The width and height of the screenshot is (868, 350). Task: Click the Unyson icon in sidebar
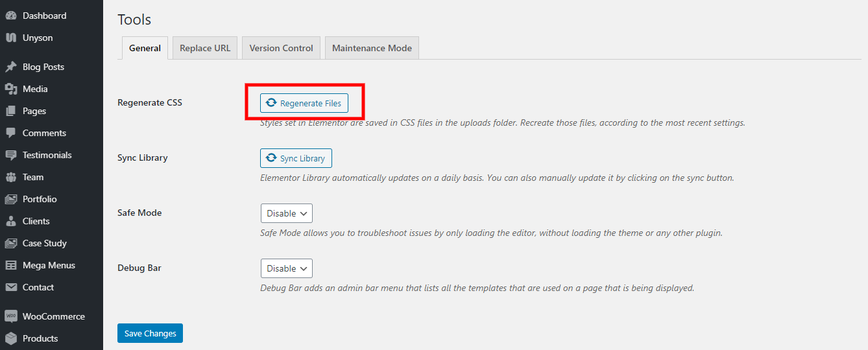point(11,38)
